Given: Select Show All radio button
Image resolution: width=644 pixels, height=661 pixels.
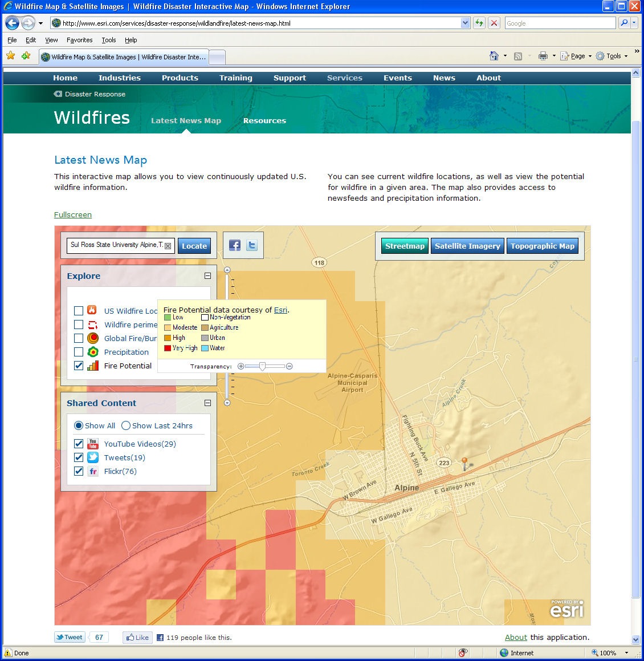Looking at the screenshot, I should (78, 425).
